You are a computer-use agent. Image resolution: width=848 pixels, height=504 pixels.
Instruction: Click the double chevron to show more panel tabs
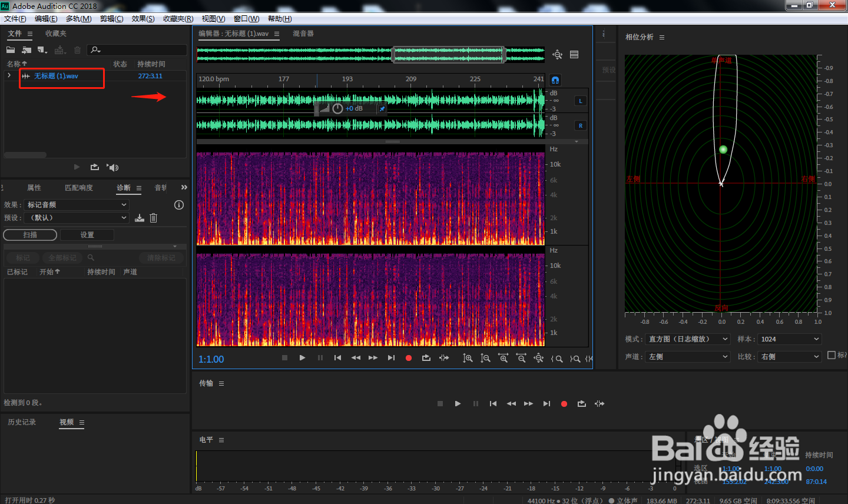184,187
